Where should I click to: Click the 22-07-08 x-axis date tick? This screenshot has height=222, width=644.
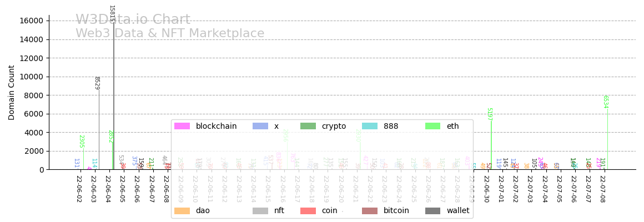point(602,189)
